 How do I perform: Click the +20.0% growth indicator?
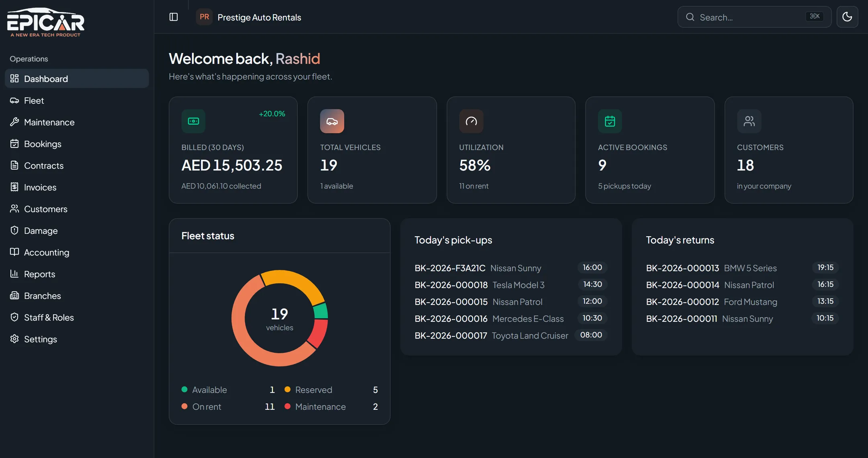(272, 114)
